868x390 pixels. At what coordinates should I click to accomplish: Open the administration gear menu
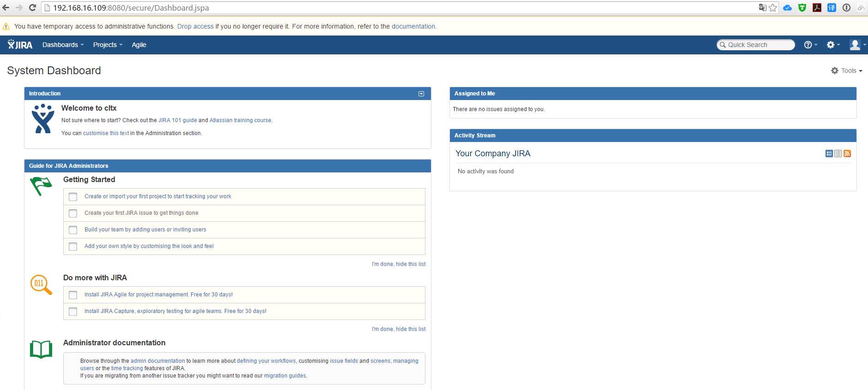click(833, 45)
